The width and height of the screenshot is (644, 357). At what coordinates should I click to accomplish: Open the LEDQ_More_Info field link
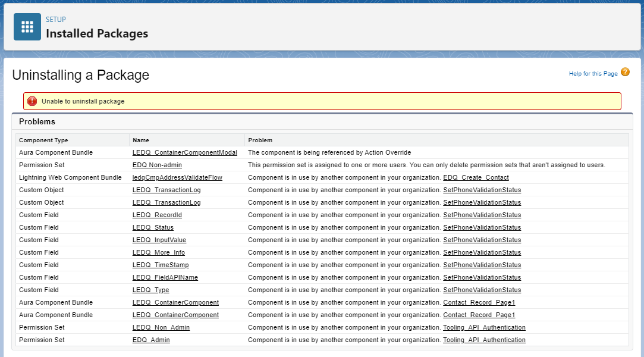point(159,252)
